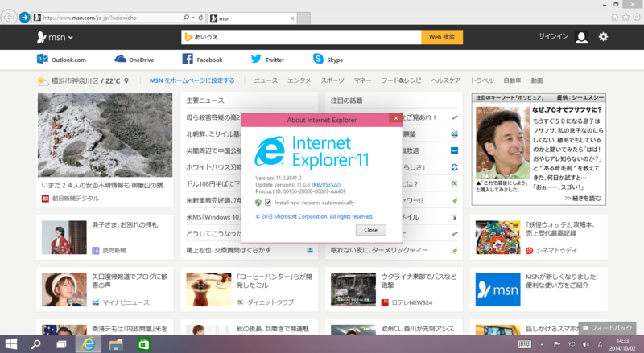This screenshot has height=353, width=644.
Task: Open the Store taskbar icon
Action: tap(143, 344)
